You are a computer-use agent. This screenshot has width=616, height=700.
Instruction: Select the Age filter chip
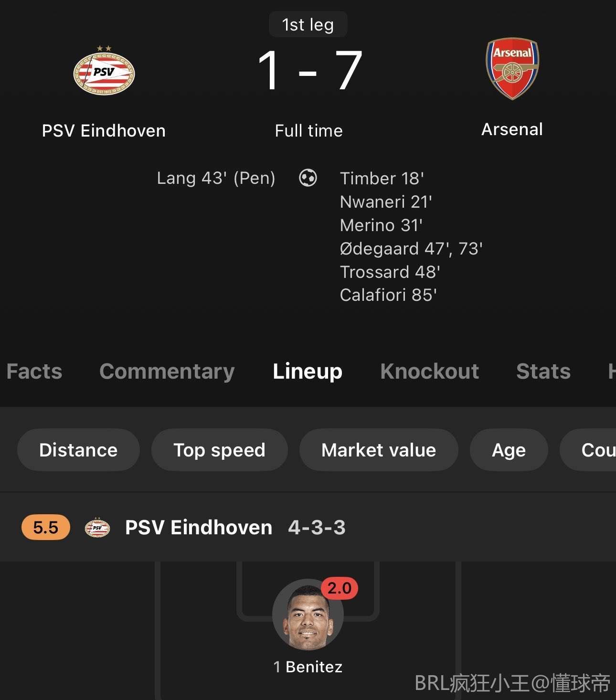pos(509,450)
